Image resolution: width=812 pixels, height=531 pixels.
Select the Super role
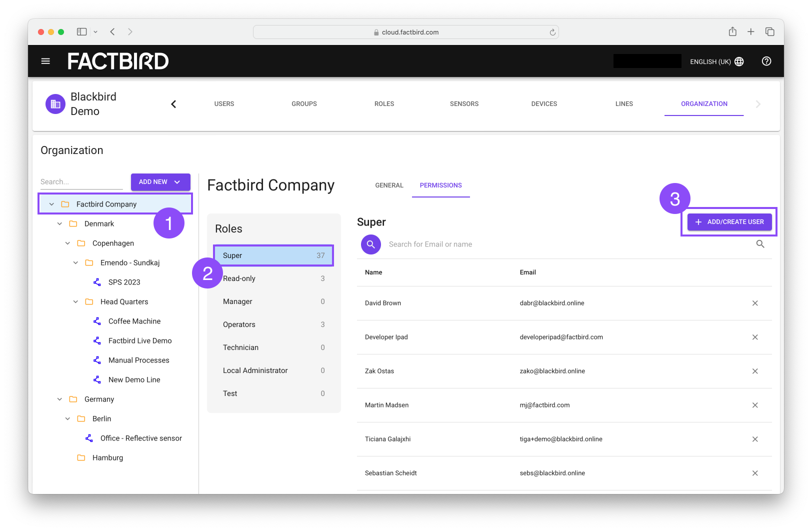(273, 255)
